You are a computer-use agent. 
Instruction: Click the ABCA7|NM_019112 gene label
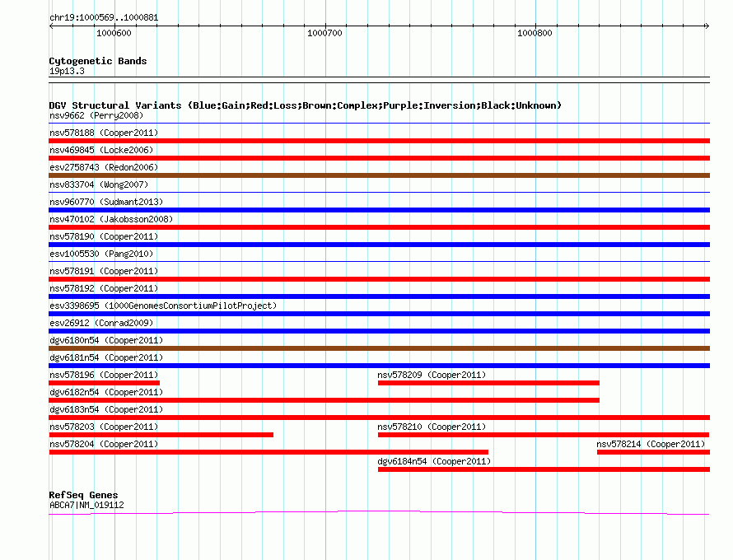coord(86,505)
